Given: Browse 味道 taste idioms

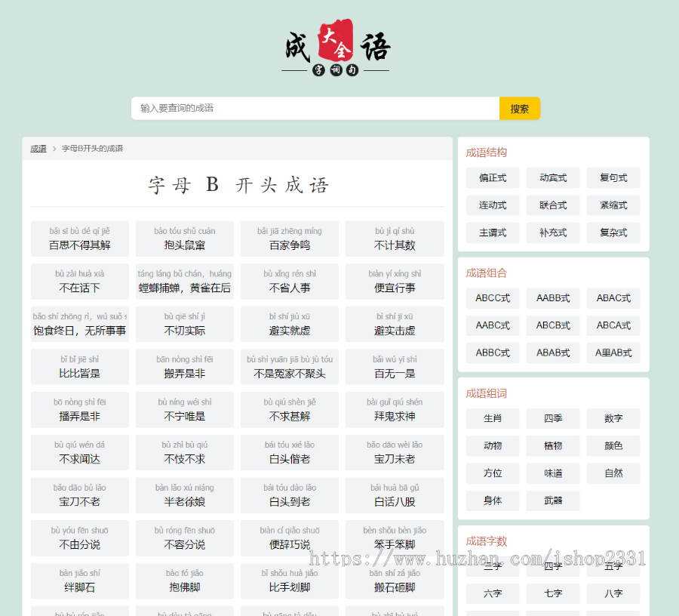Looking at the screenshot, I should pos(553,473).
